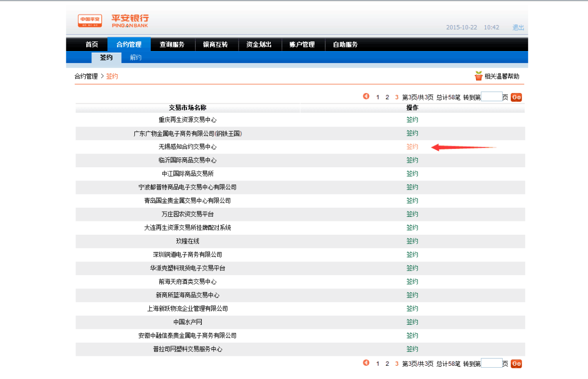The height and width of the screenshot is (379, 588).
Task: Click 合约管理 in the breadcrumb
Action: pyautogui.click(x=86, y=76)
